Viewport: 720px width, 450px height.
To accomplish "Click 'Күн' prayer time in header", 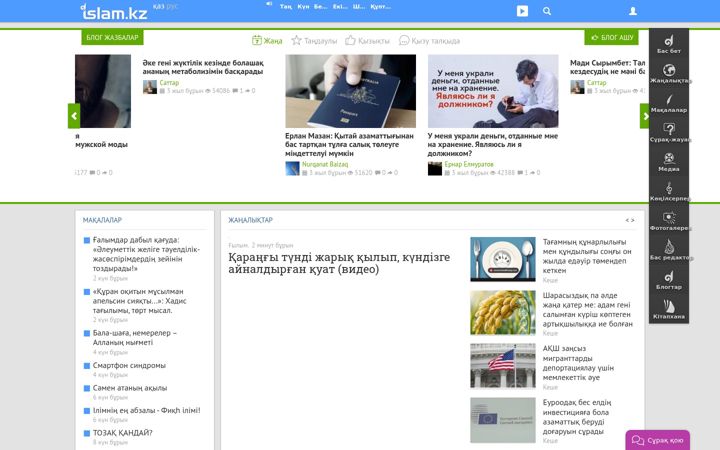I will point(303,6).
